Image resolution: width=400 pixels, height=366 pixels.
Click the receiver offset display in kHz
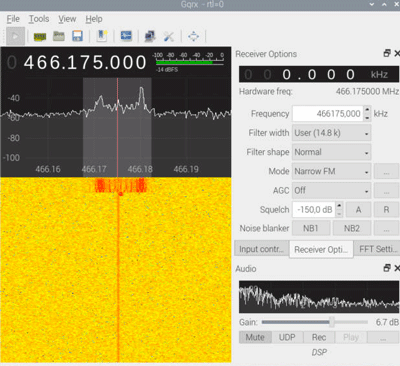[319, 74]
